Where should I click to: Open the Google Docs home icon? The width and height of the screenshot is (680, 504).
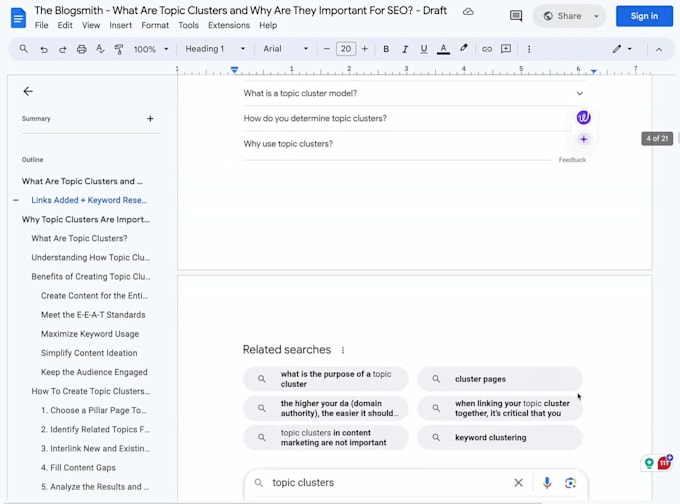18,18
